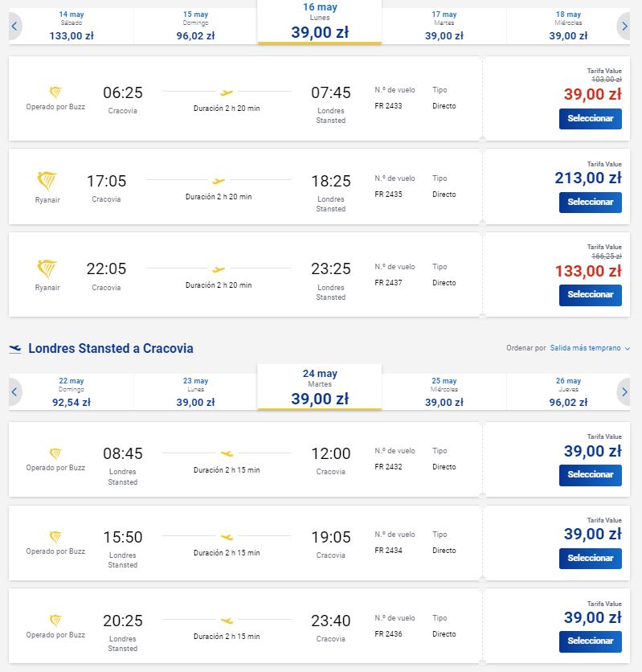The width and height of the screenshot is (642, 672).
Task: Show later return dates with right arrow
Action: [624, 392]
